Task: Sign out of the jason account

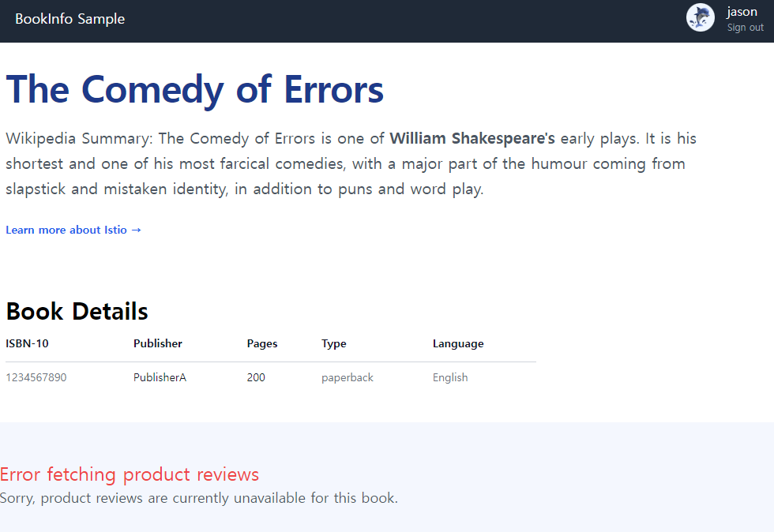Action: point(745,28)
